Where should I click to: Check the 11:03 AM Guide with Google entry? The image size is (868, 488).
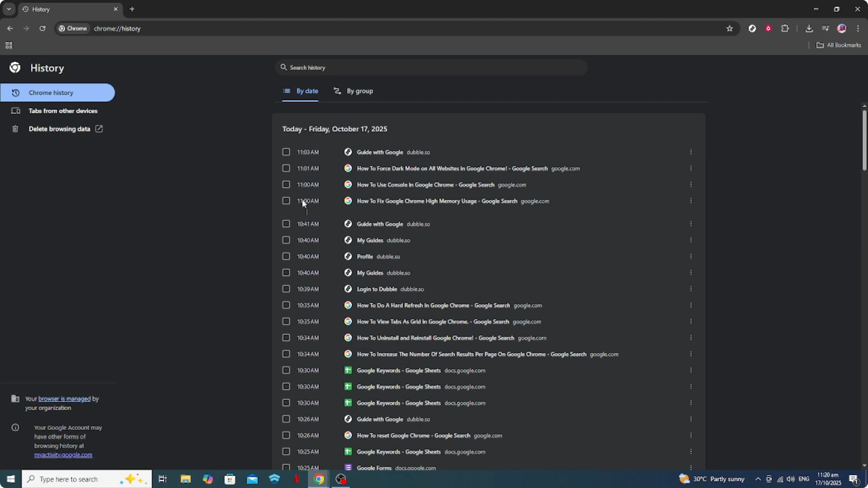286,152
